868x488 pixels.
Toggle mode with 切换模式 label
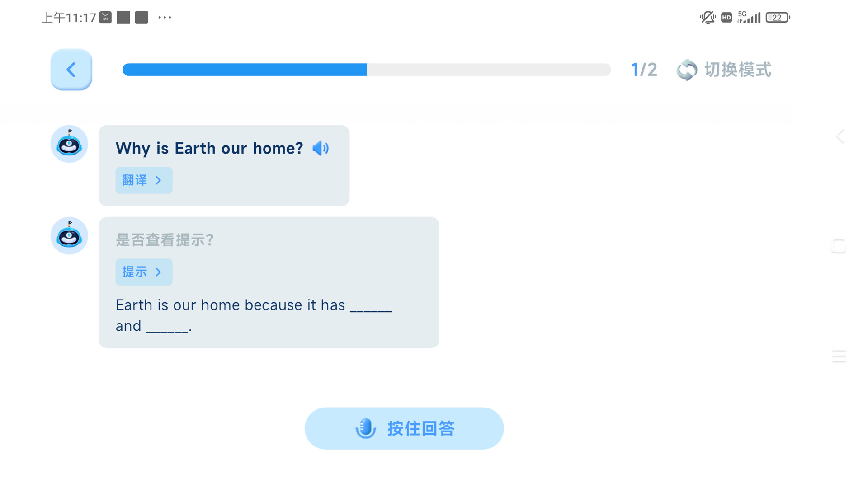[738, 70]
